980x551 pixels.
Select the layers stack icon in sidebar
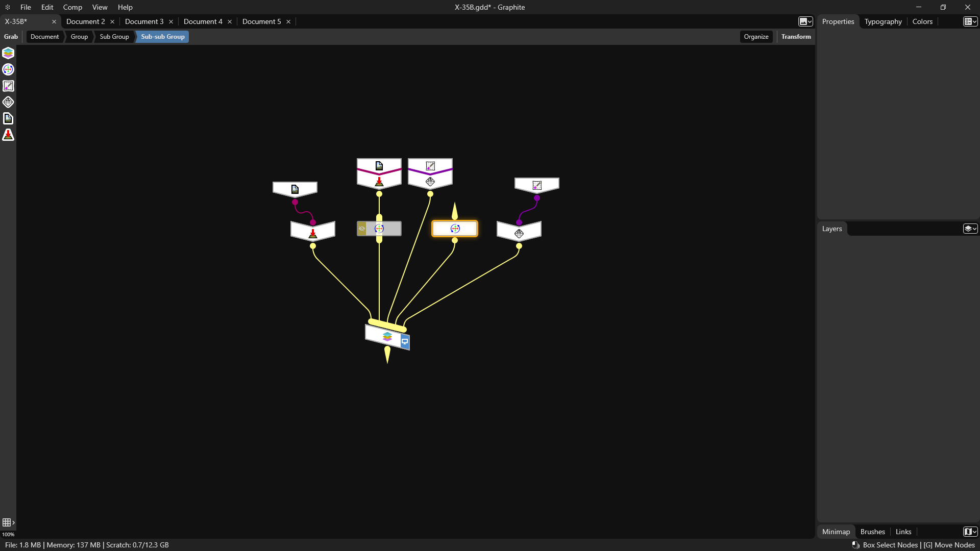(8, 53)
